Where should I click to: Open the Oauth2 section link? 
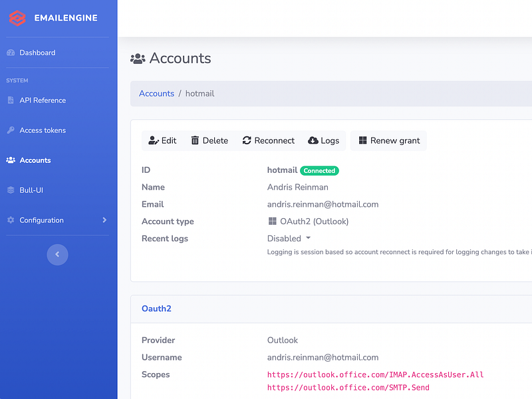click(x=156, y=309)
